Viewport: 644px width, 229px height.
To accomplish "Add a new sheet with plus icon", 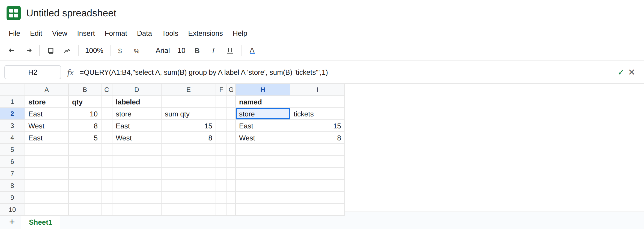I will (12, 222).
